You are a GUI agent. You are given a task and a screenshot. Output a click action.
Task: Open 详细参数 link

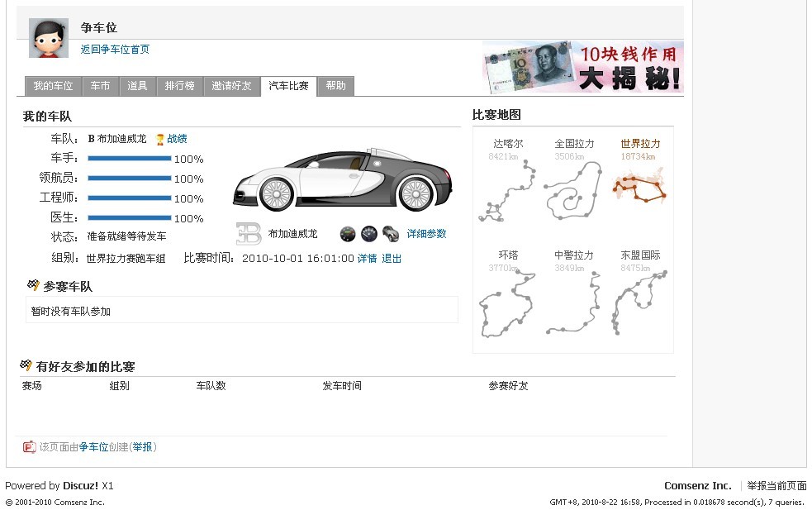(x=426, y=234)
